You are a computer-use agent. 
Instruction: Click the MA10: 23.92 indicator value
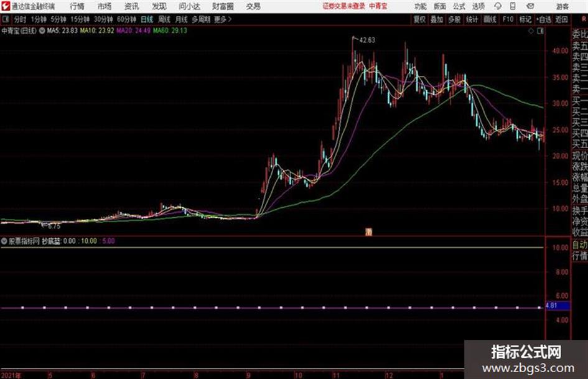tap(96, 30)
